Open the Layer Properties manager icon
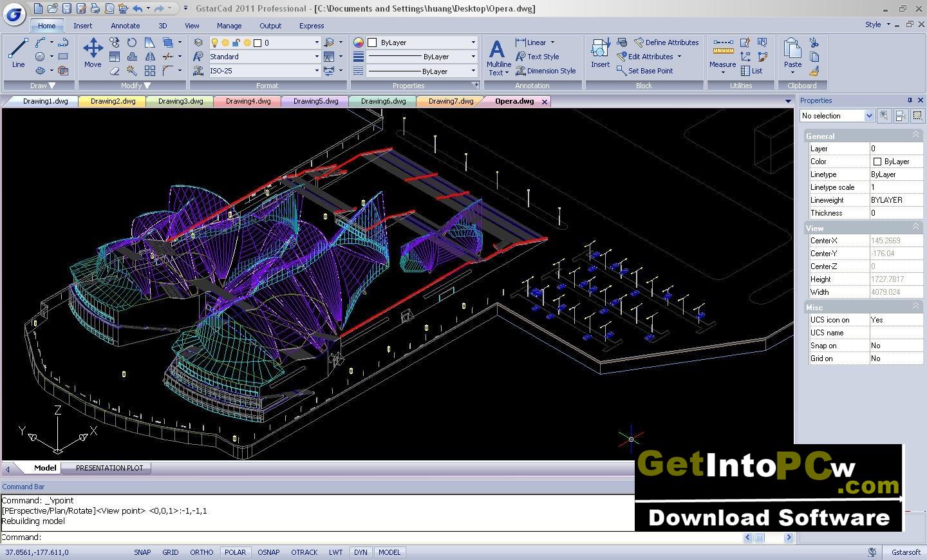 198,42
